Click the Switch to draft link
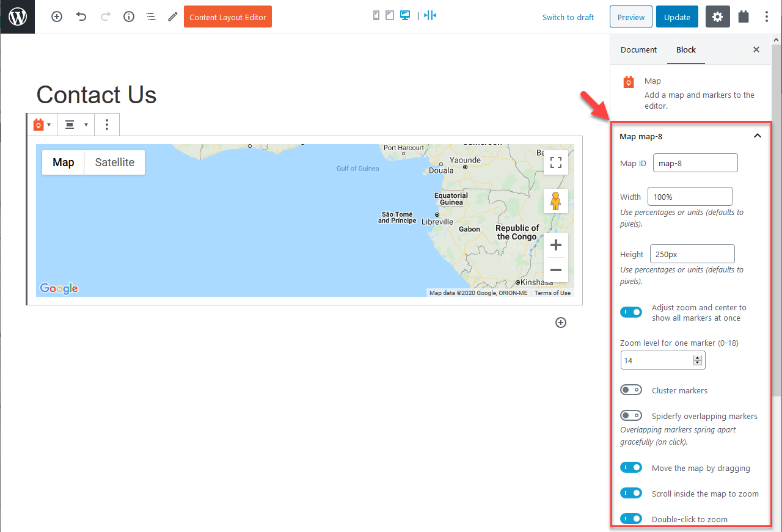Viewport: 782px width, 532px height. click(568, 17)
